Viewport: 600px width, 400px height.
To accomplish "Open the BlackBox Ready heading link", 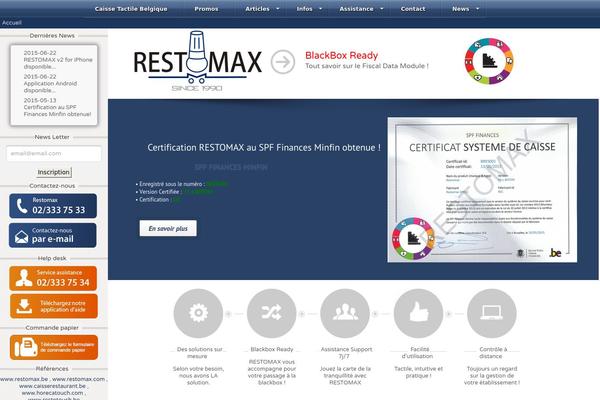I will tap(341, 56).
